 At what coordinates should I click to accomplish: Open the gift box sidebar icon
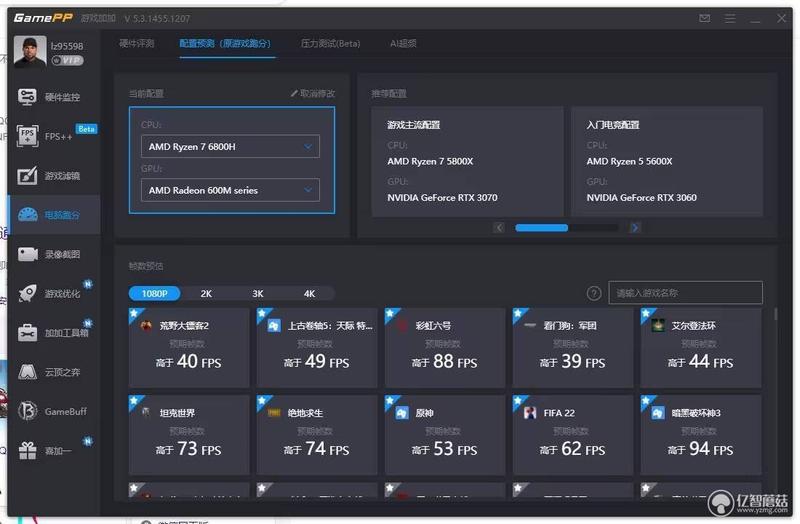pos(28,451)
